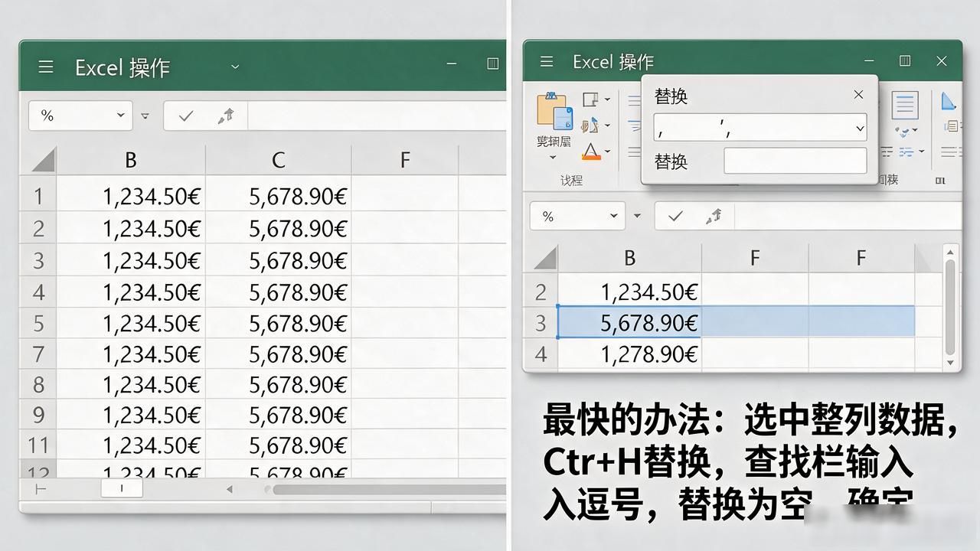Select the highlighted 5,678.90€ cell in row 3

[629, 322]
